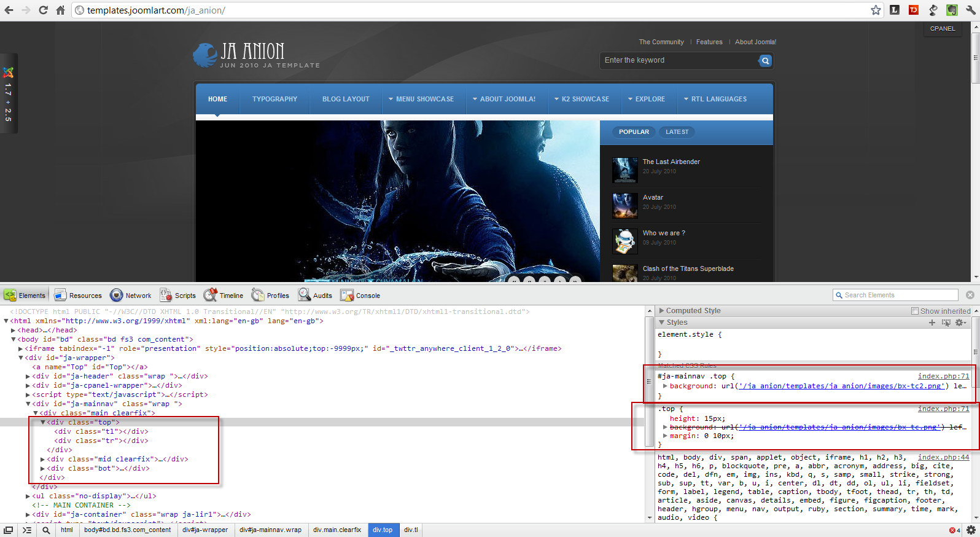Image resolution: width=980 pixels, height=537 pixels.
Task: Show the Latest articles tab
Action: 677,132
